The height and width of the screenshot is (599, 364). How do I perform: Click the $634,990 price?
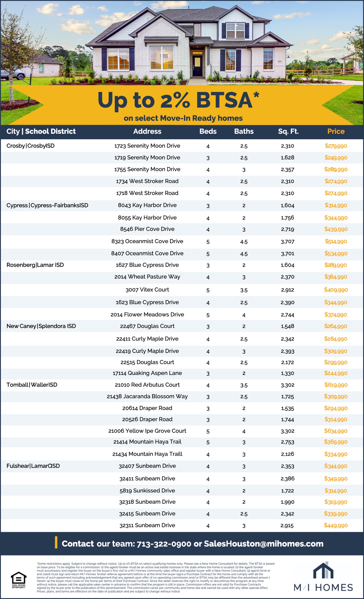(x=336, y=431)
